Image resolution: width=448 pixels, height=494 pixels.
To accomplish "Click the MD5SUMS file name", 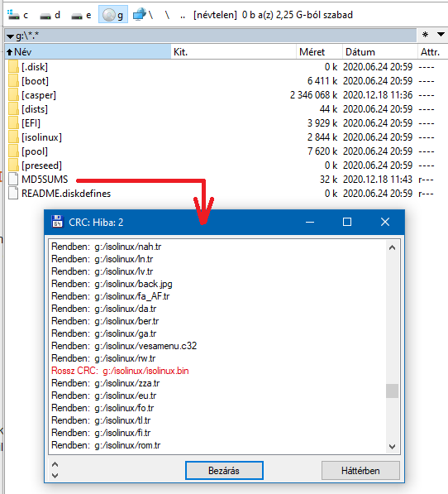I will click(45, 180).
